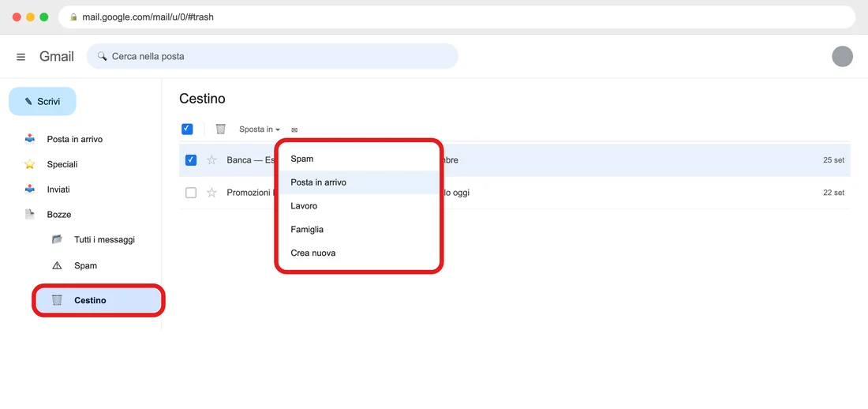
Task: Open the main hamburger menu
Action: pyautogui.click(x=21, y=57)
